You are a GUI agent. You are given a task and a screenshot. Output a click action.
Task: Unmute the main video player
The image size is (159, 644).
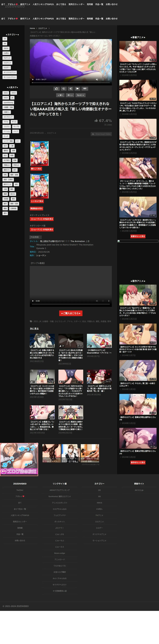click(x=97, y=79)
